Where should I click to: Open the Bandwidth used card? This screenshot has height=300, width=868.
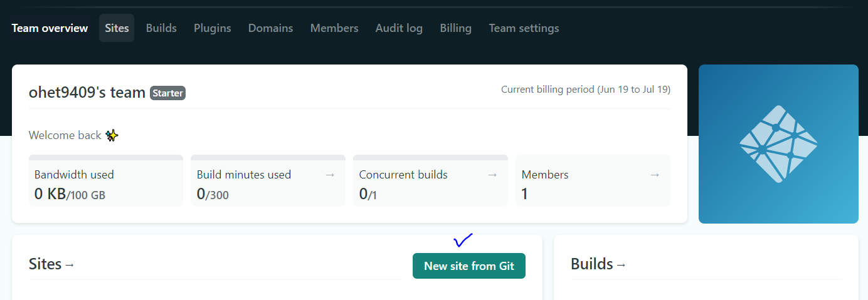click(106, 180)
